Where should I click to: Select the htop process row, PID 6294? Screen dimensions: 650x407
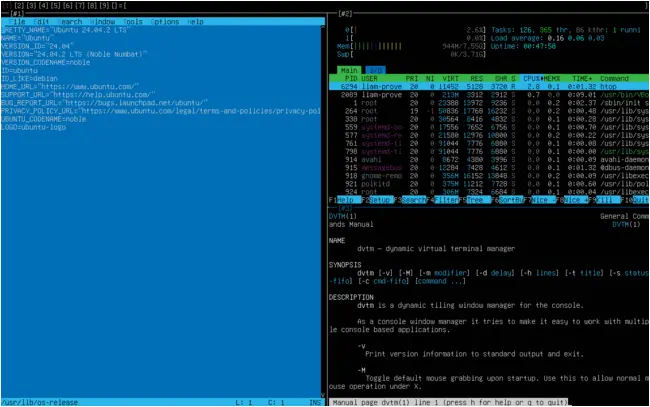(489, 87)
